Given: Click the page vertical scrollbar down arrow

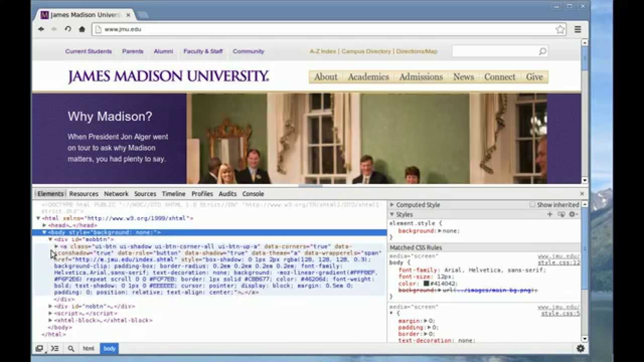Looking at the screenshot, I should [x=585, y=180].
